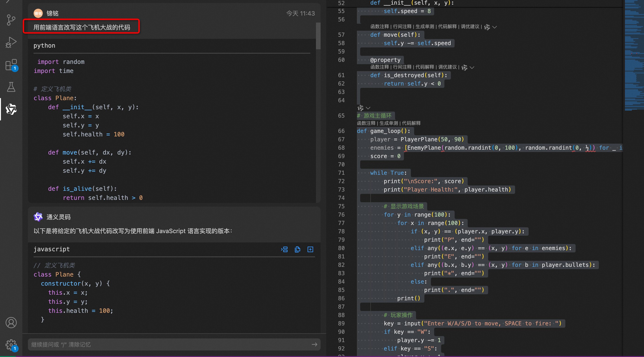
Task: Open the Run and Debug view
Action: 11,43
